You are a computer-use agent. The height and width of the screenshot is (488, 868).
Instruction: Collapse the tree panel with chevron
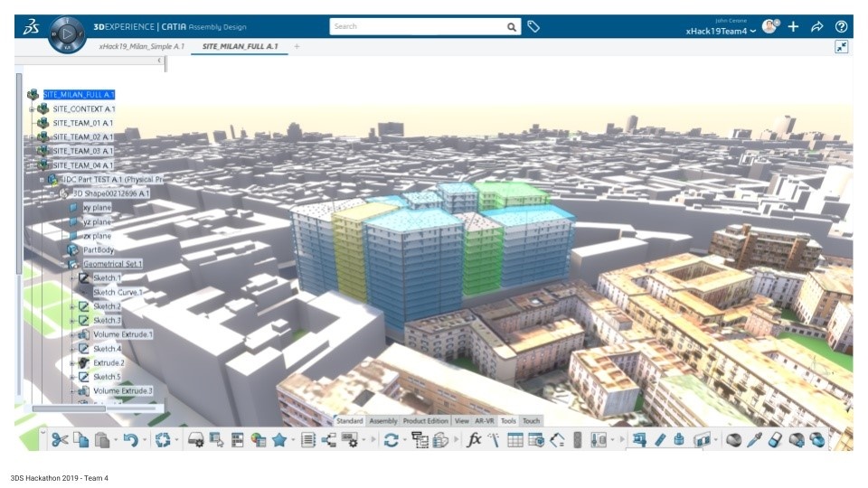point(159,61)
